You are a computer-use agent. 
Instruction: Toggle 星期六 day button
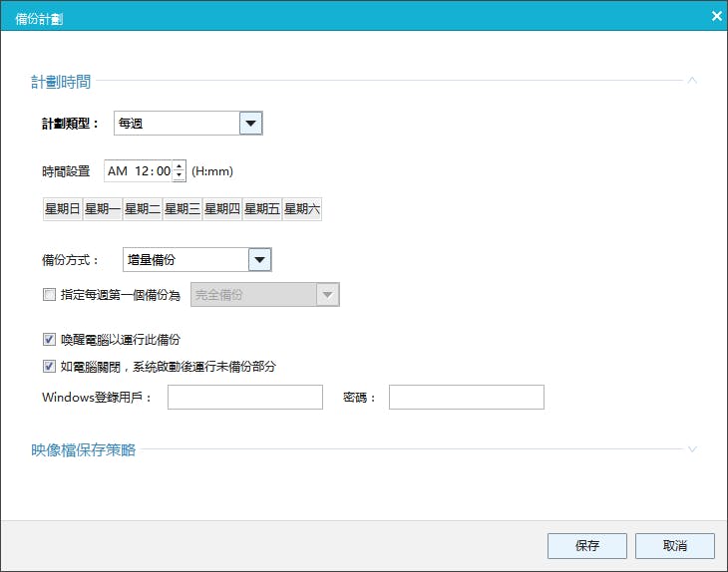click(302, 209)
